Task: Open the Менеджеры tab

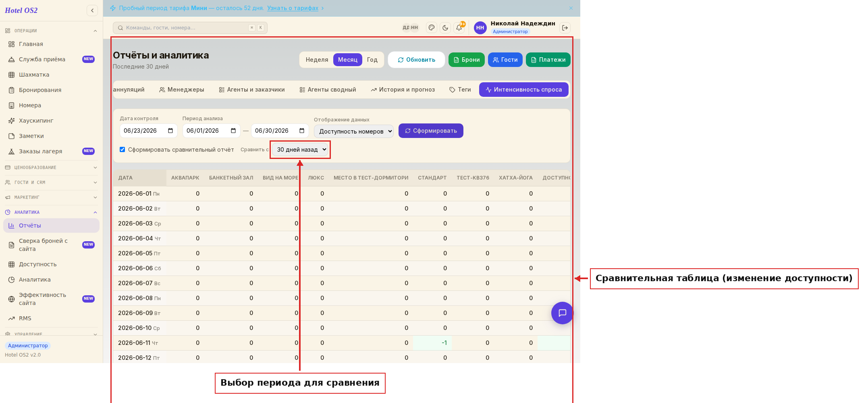Action: pyautogui.click(x=182, y=90)
